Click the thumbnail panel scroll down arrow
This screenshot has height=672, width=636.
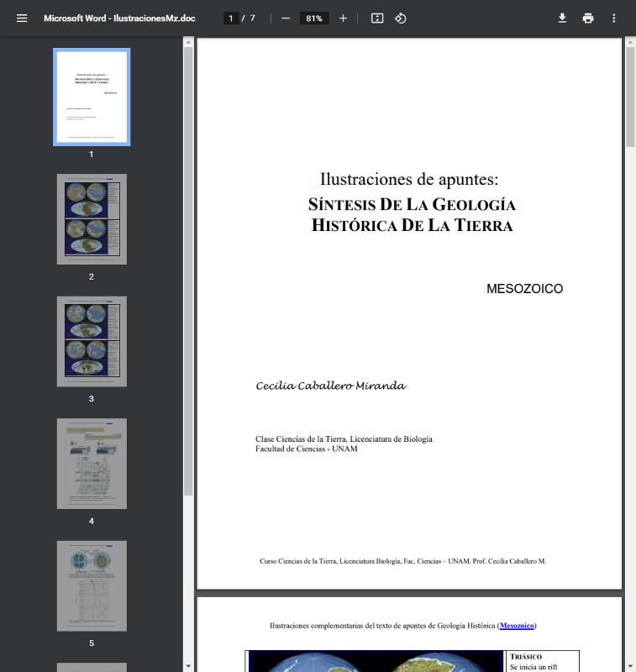(188, 667)
